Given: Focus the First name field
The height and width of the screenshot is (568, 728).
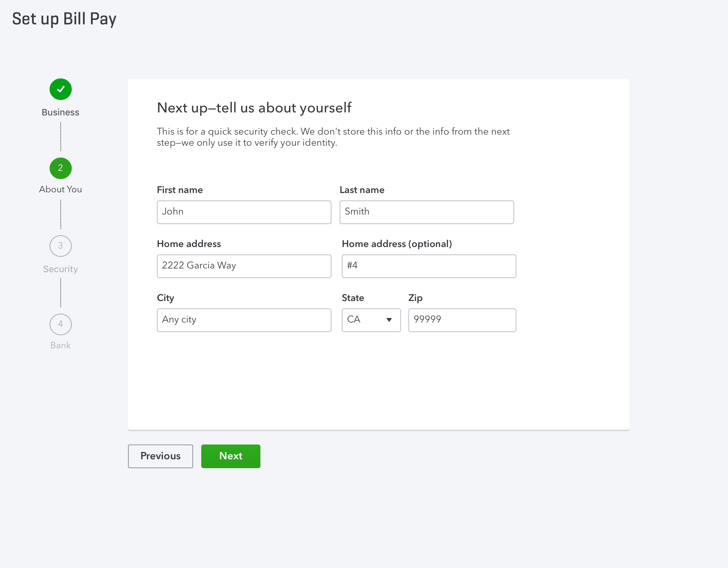Looking at the screenshot, I should coord(244,212).
